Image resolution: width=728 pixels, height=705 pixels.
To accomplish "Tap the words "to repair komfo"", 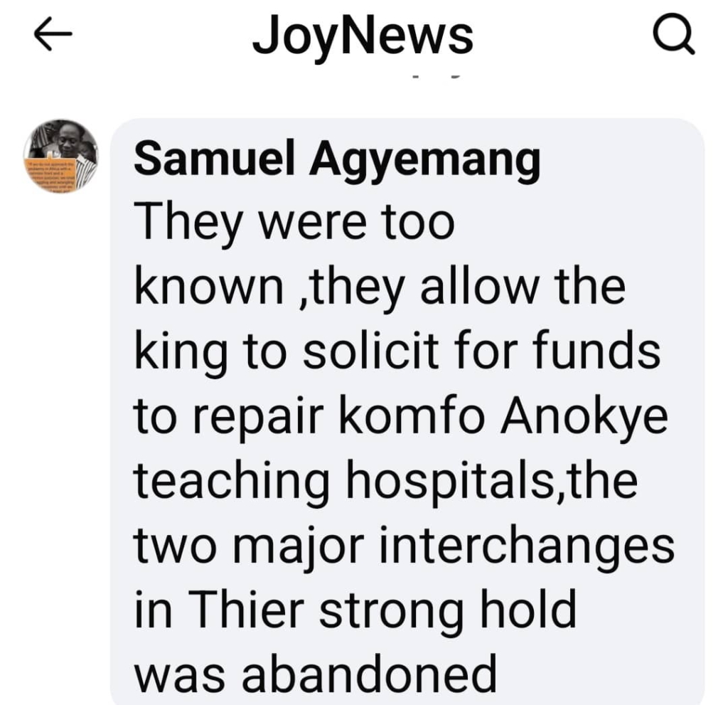I will [310, 415].
